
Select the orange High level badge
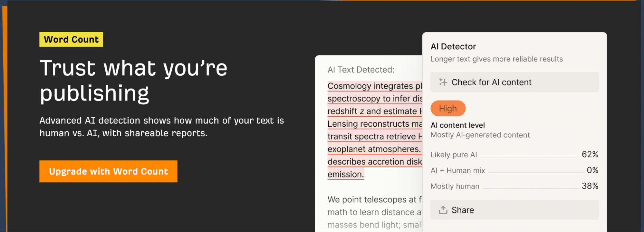[448, 109]
